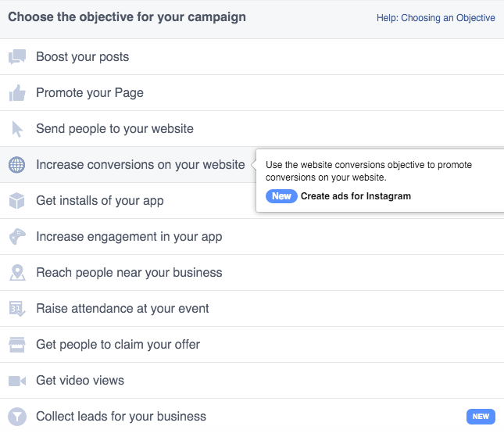Click the calendar icon for event attendance
This screenshot has height=437, width=504.
17,309
